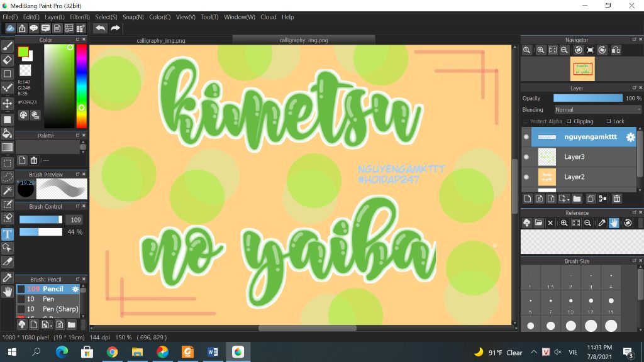This screenshot has width=644, height=362.
Task: Select the Eraser tool
Action: pyautogui.click(x=8, y=60)
